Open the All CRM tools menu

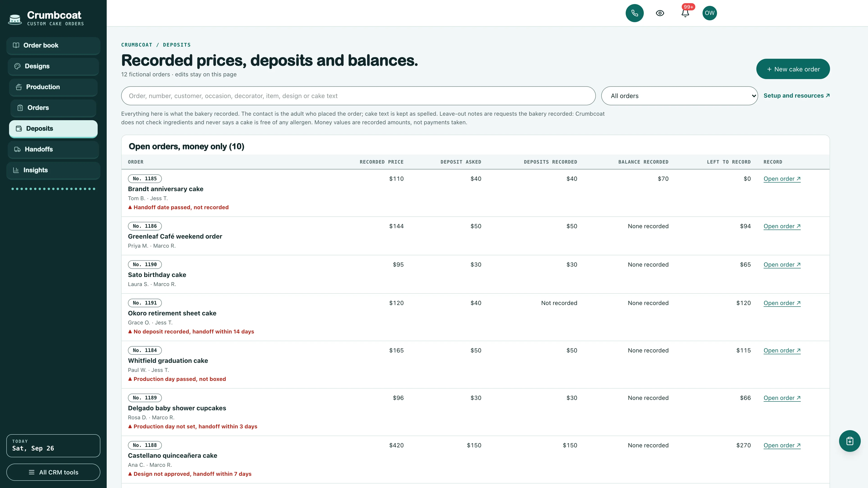pos(53,472)
